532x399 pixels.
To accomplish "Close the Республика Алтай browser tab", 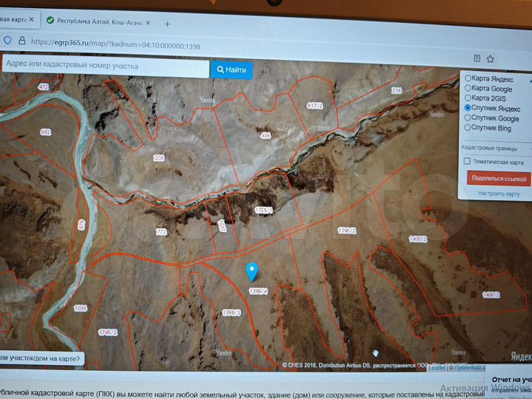I will [x=148, y=22].
